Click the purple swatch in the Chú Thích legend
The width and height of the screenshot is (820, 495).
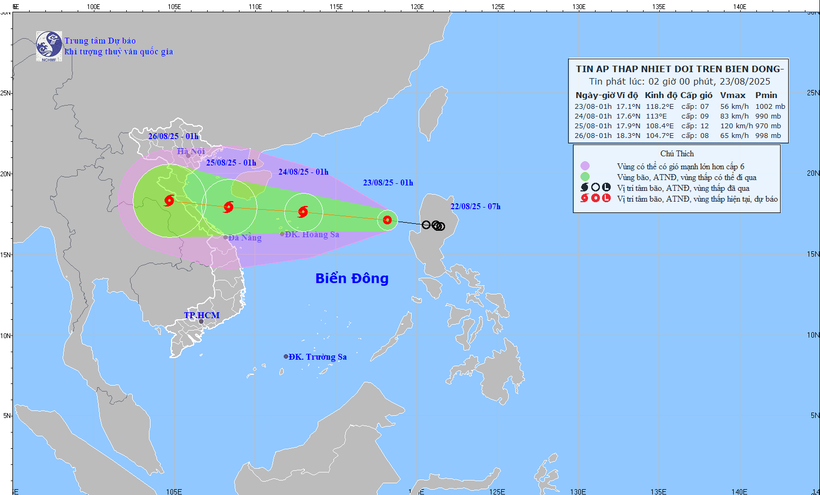(583, 164)
